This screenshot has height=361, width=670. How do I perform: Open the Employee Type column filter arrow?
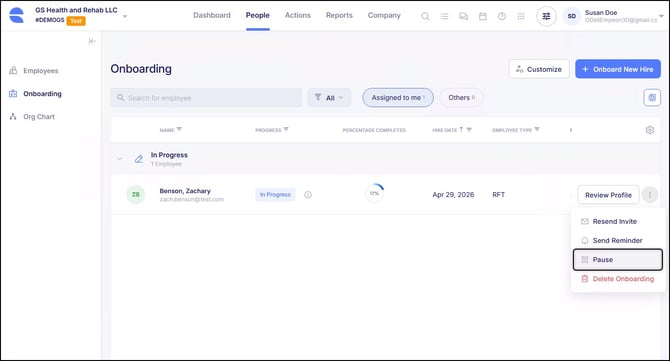(537, 129)
